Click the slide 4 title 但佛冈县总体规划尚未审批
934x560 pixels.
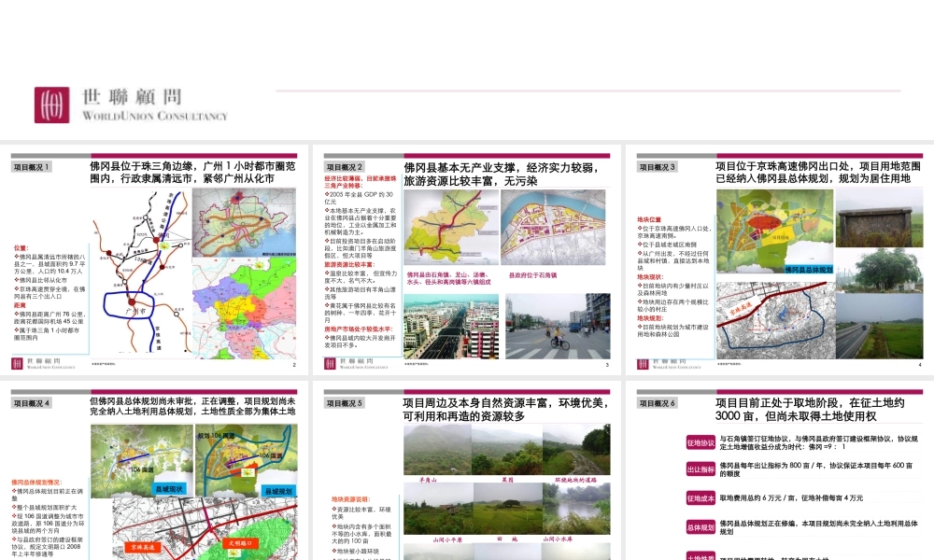[x=193, y=406]
